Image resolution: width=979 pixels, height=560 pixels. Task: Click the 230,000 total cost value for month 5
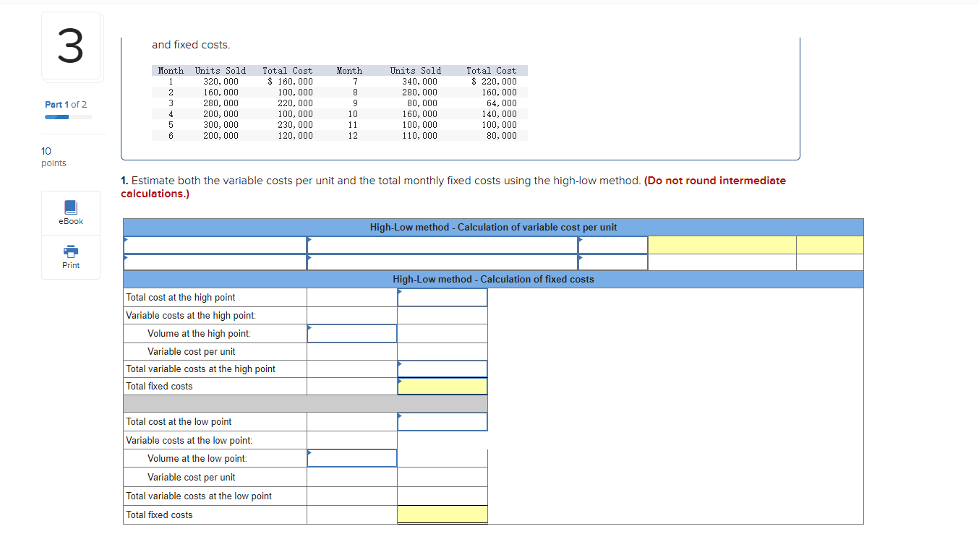point(295,124)
